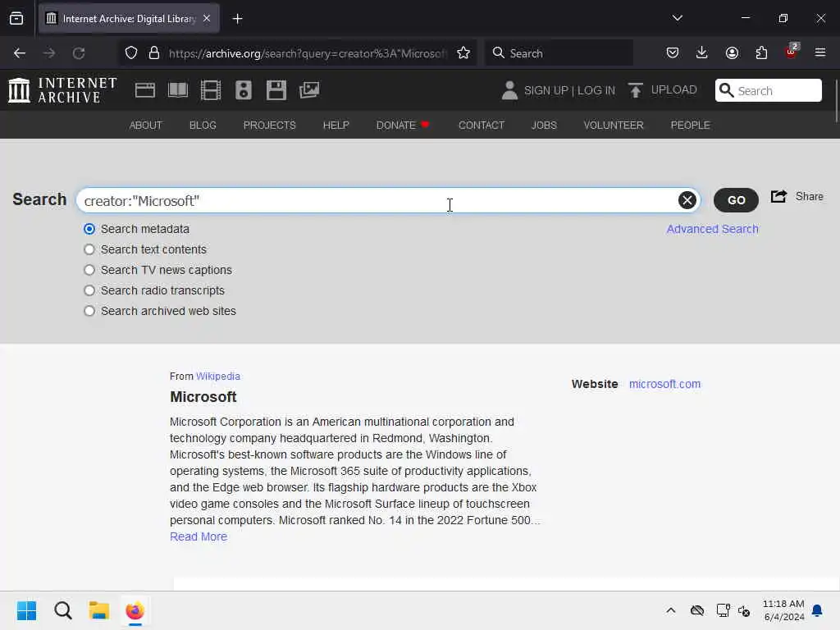Screen dimensions: 840x630
Task: Open the taskbar clock and date
Action: point(783,610)
